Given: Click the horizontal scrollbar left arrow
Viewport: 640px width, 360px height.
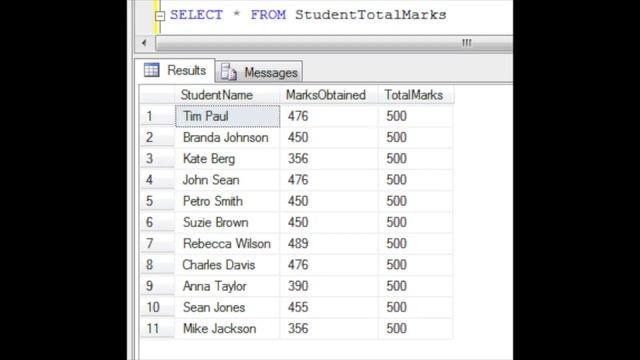Looking at the screenshot, I should (144, 43).
